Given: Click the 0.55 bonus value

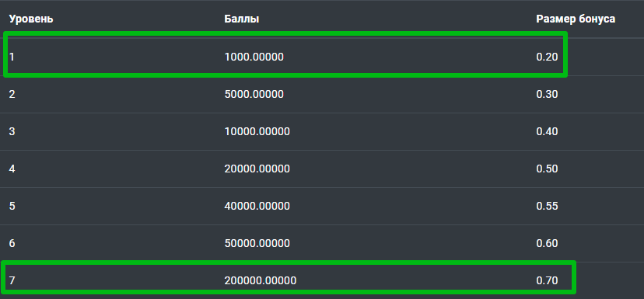Looking at the screenshot, I should 547,206.
